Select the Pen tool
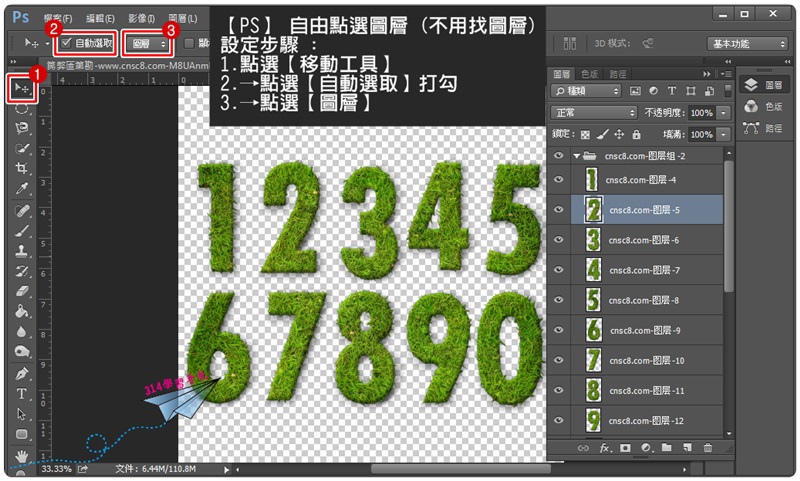The image size is (800, 481). click(x=21, y=374)
